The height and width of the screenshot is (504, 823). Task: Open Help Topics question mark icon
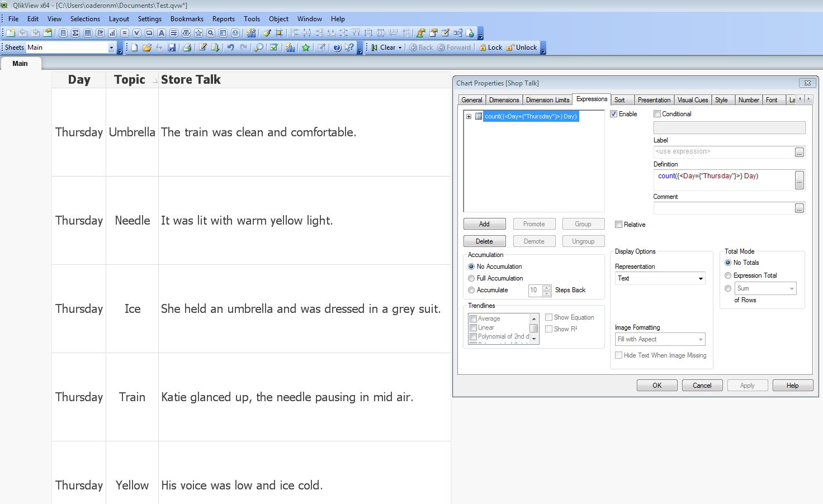point(337,47)
